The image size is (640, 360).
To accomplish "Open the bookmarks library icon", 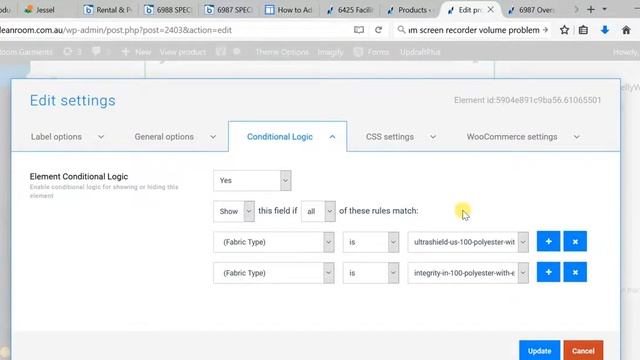I will click(x=583, y=30).
